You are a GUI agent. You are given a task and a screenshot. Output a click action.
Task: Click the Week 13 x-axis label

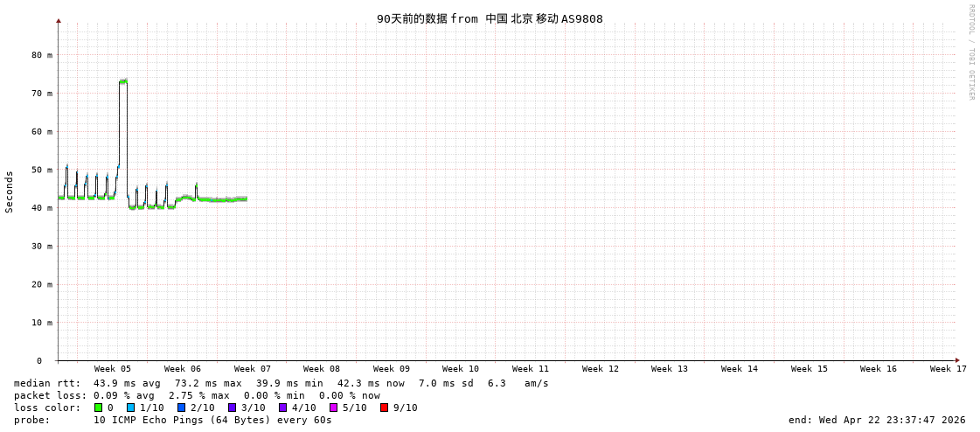[670, 369]
